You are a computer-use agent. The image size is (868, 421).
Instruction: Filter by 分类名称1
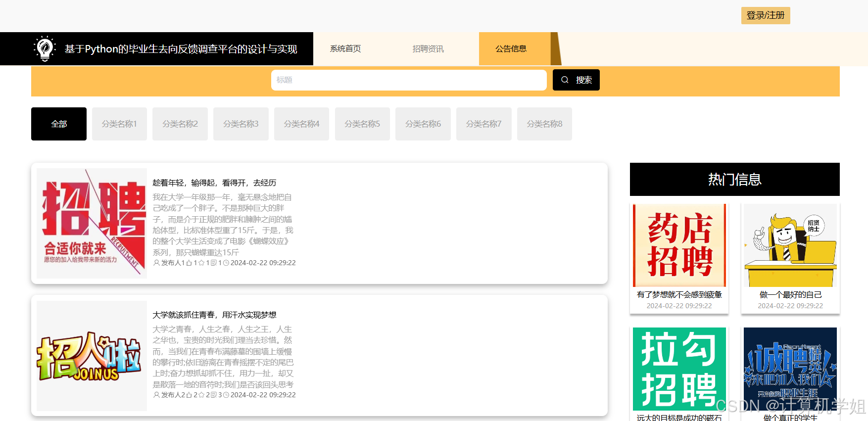(x=119, y=124)
